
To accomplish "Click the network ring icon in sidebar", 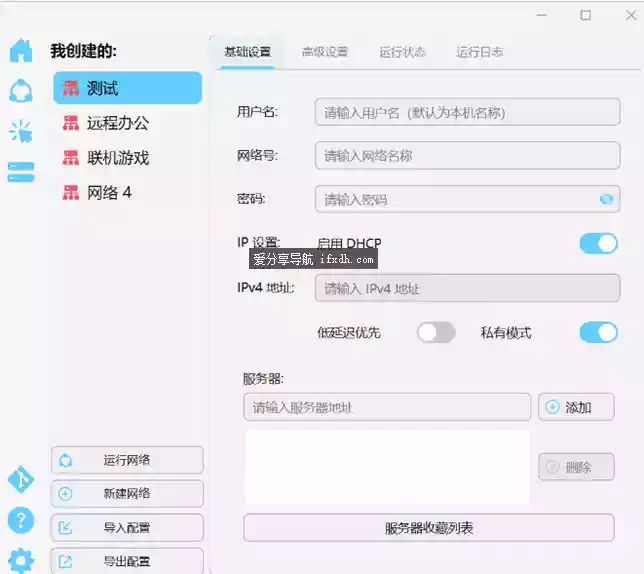I will click(21, 90).
